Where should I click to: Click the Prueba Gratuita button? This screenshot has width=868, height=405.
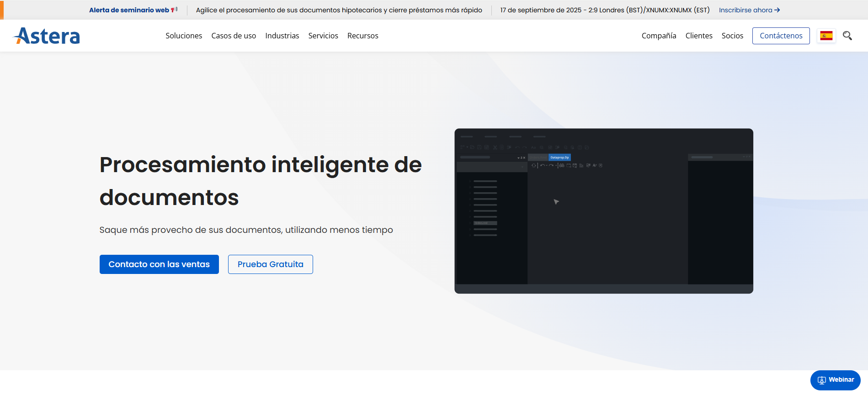point(271,264)
